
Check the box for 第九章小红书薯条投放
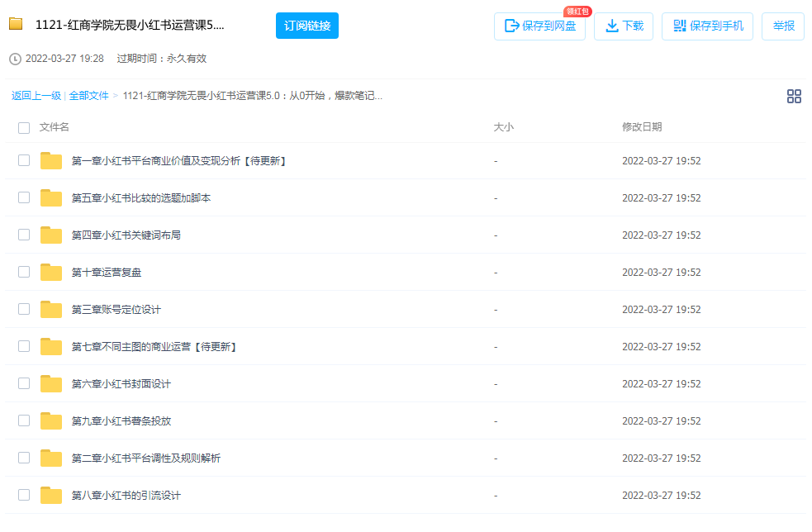tap(24, 420)
